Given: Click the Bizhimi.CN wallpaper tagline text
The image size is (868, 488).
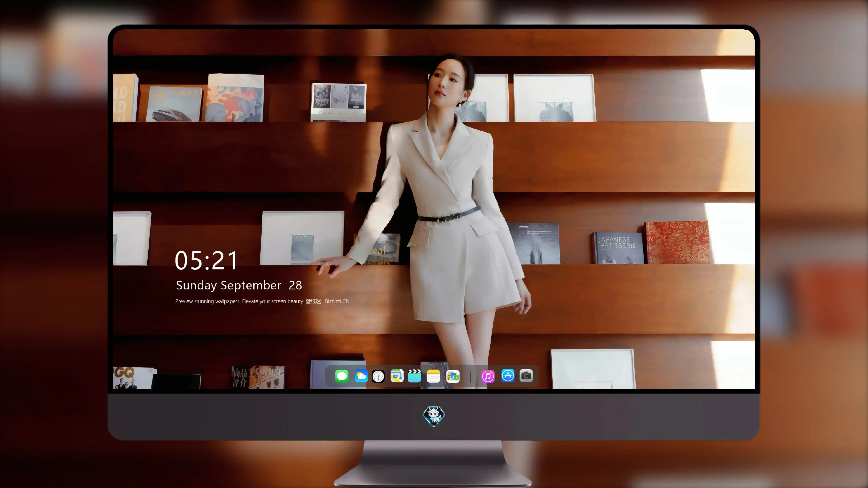Looking at the screenshot, I should (x=262, y=301).
